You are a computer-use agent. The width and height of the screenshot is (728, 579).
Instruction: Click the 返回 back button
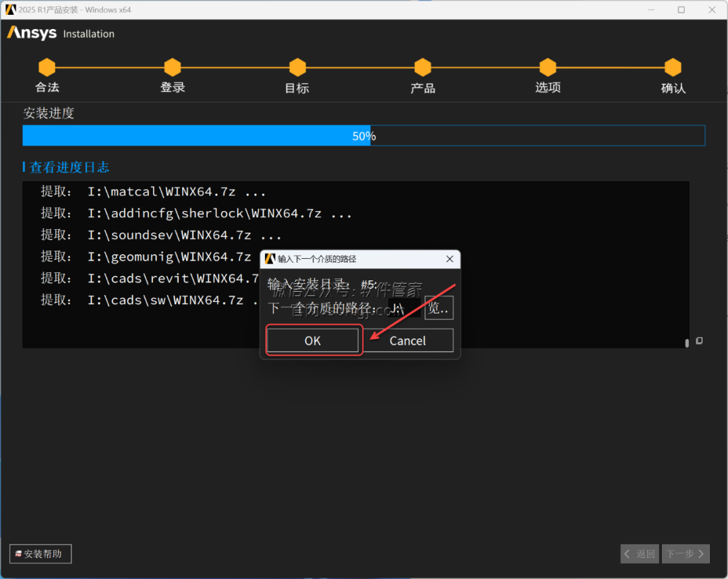640,554
